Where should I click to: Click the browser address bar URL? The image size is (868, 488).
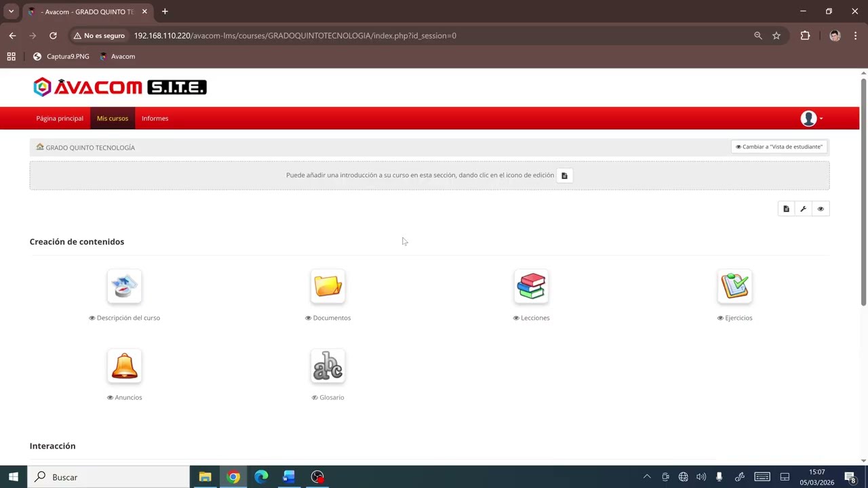click(295, 35)
